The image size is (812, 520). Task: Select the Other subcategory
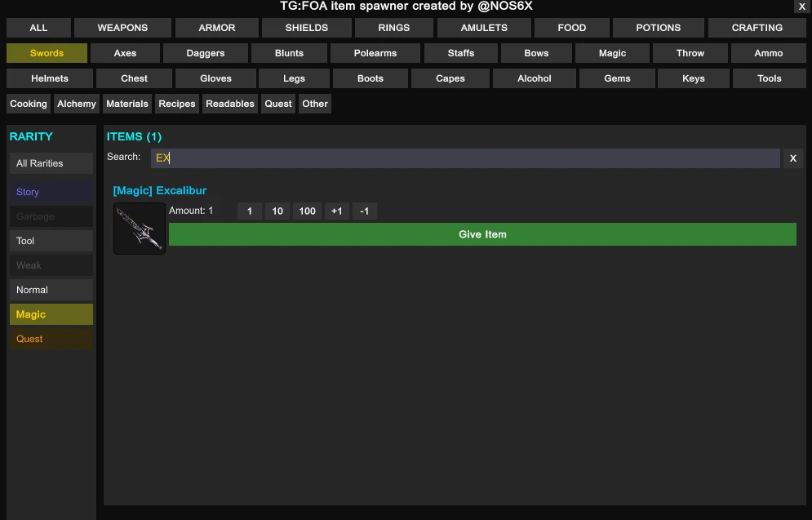click(315, 104)
